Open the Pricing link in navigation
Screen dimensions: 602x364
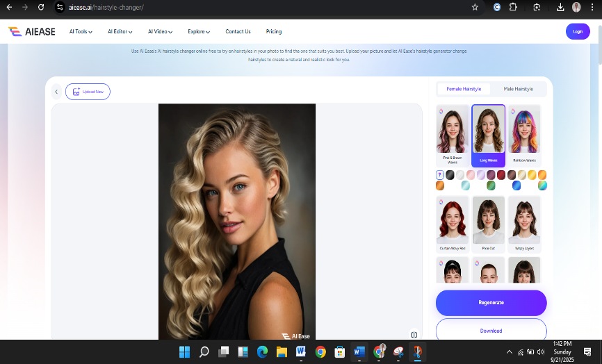click(274, 31)
